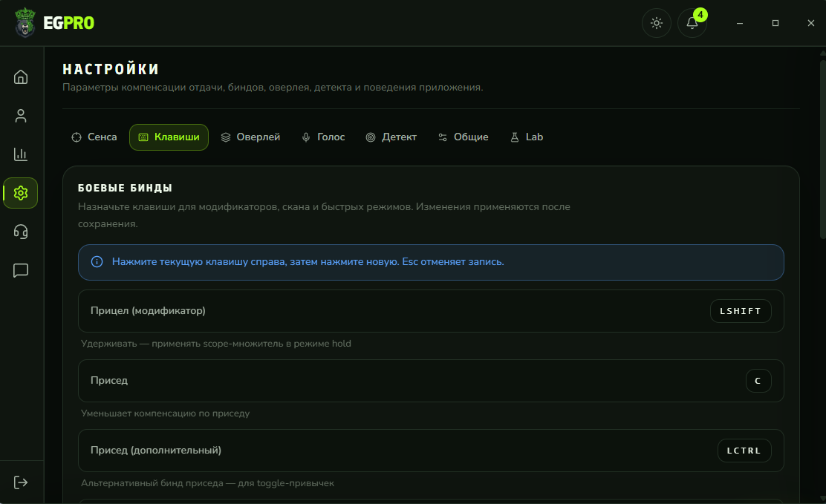Rebind the LCTRL key for additional crouch

click(744, 451)
